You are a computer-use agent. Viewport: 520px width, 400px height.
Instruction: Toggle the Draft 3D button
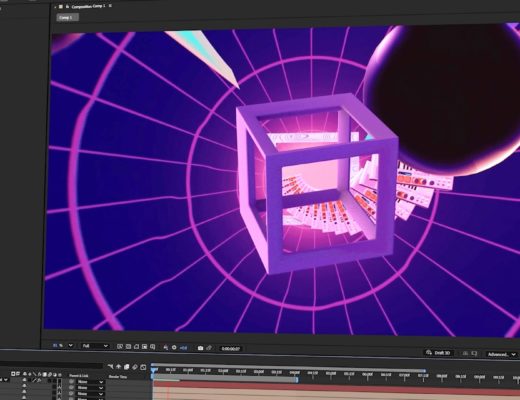(439, 353)
